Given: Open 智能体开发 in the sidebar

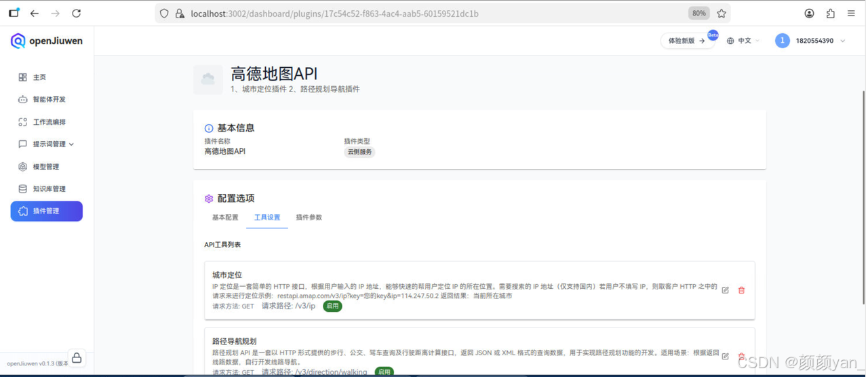Looking at the screenshot, I should 46,100.
